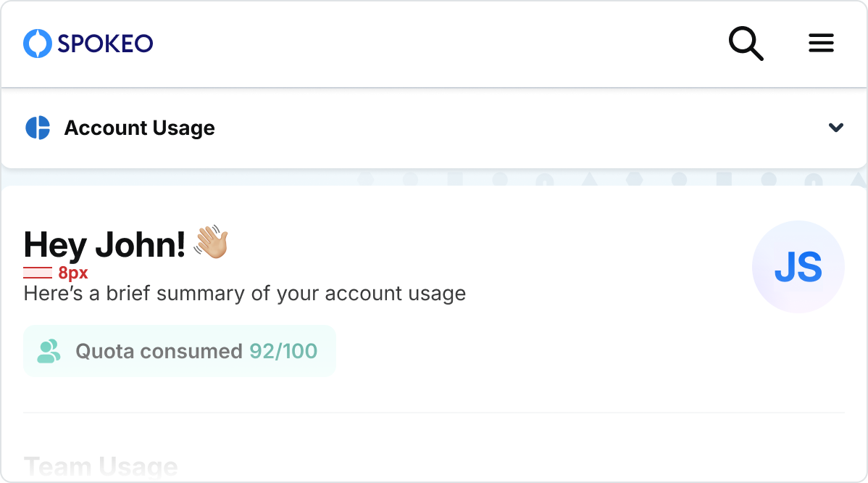The height and width of the screenshot is (483, 868).
Task: Click the decorative shapes pattern strip
Action: (609, 178)
